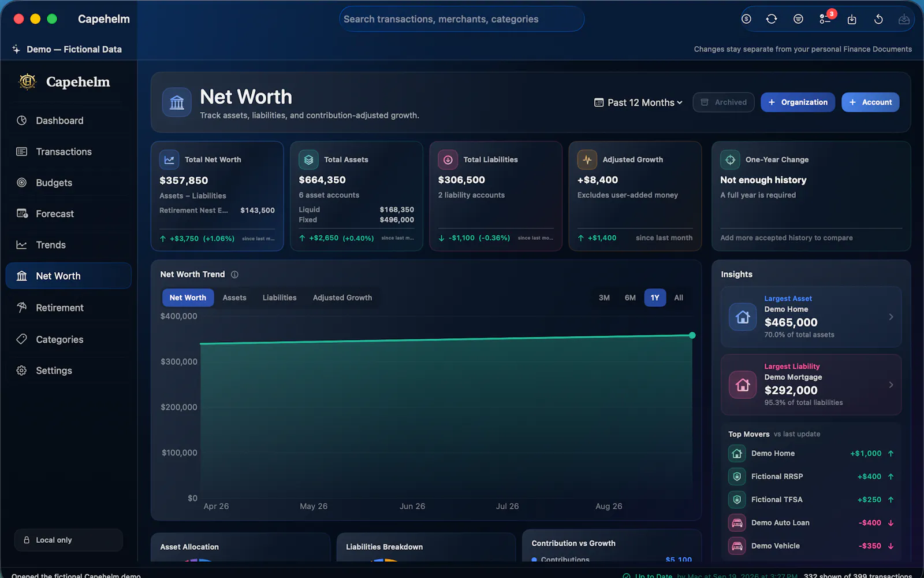
Task: Select Demo Auto Loan in Top Movers
Action: (x=811, y=523)
